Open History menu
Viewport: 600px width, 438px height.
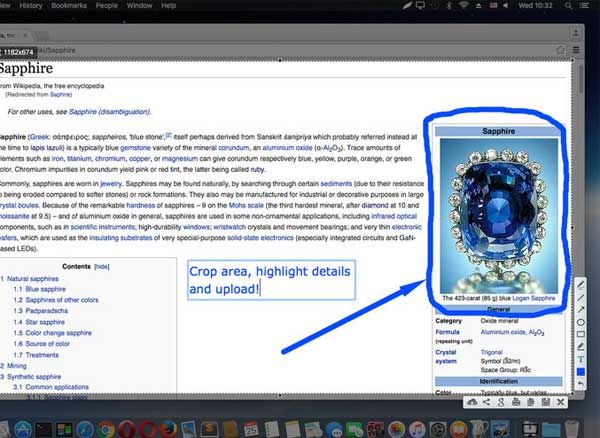tap(30, 5)
